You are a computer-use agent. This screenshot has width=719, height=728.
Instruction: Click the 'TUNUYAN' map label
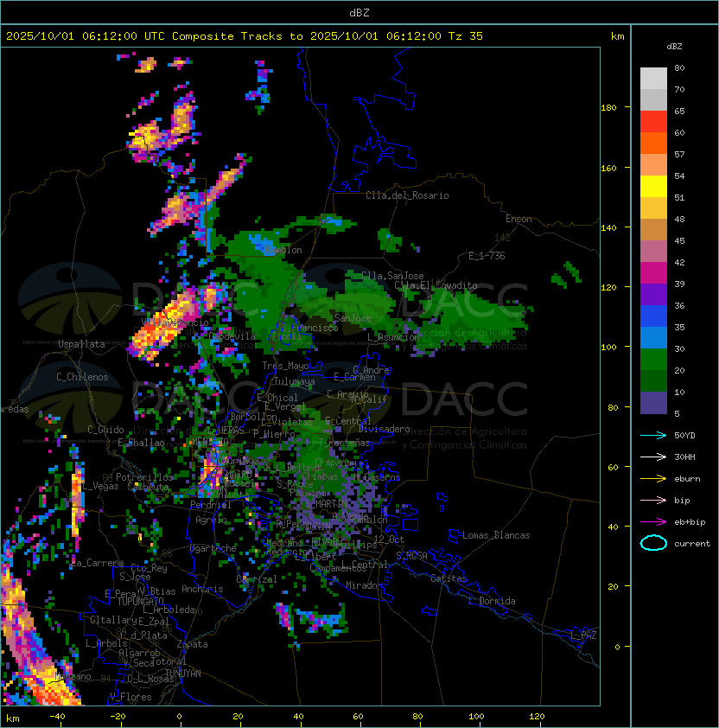(x=183, y=674)
